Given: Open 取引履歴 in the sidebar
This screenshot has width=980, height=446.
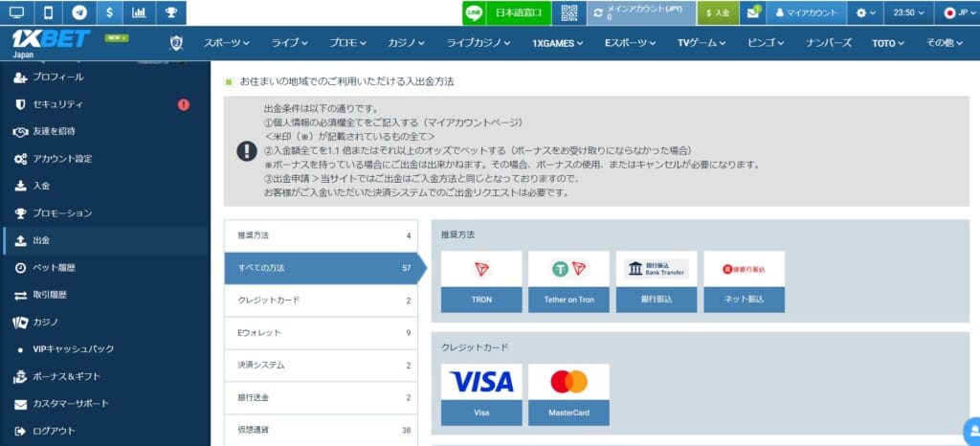Looking at the screenshot, I should pos(105,295).
